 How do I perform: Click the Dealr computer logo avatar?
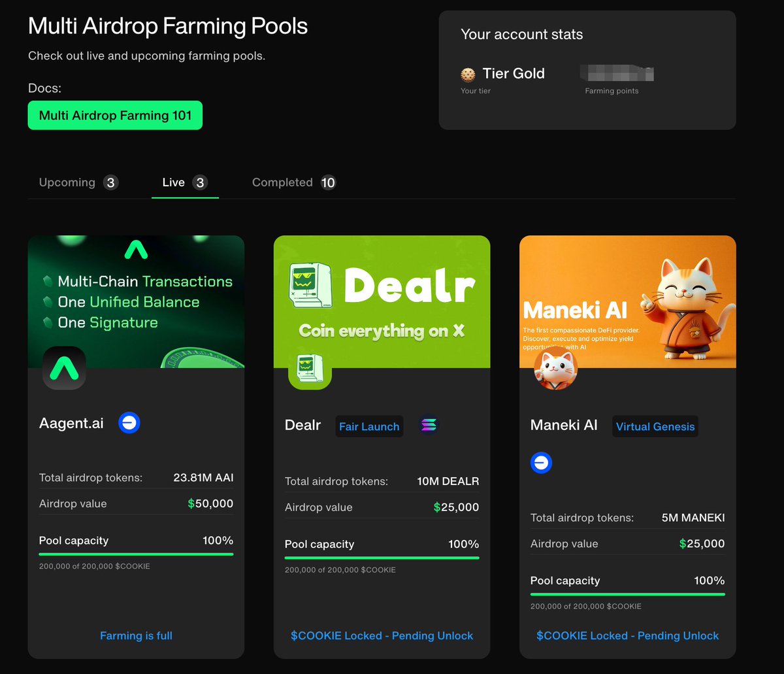tap(310, 368)
